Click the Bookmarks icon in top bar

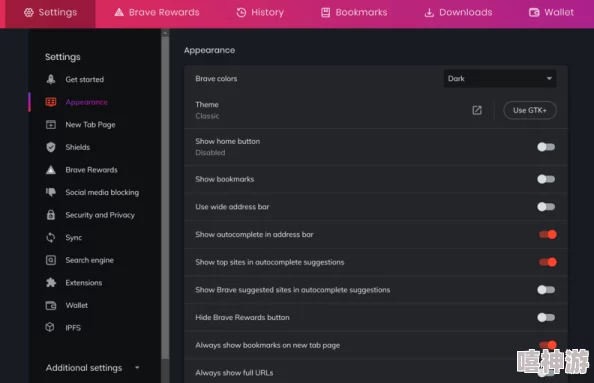pos(325,13)
